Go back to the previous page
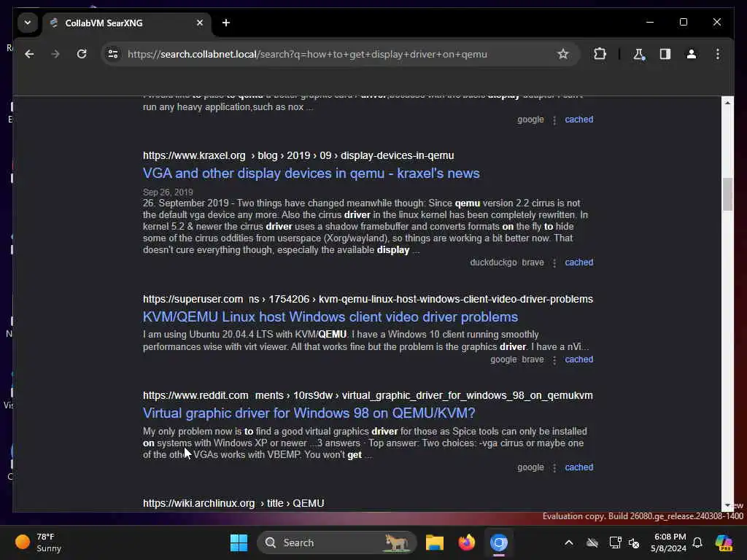Viewport: 747px width, 560px height. 29,54
